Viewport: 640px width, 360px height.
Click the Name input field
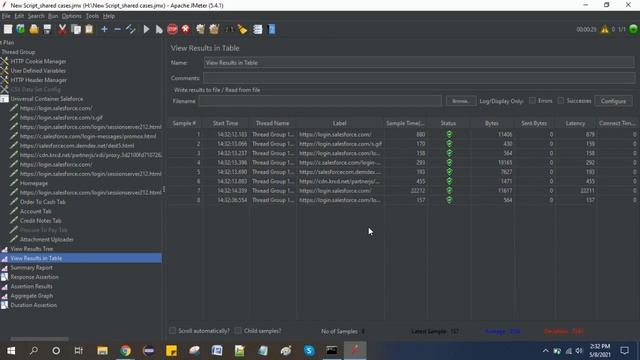[x=419, y=63]
